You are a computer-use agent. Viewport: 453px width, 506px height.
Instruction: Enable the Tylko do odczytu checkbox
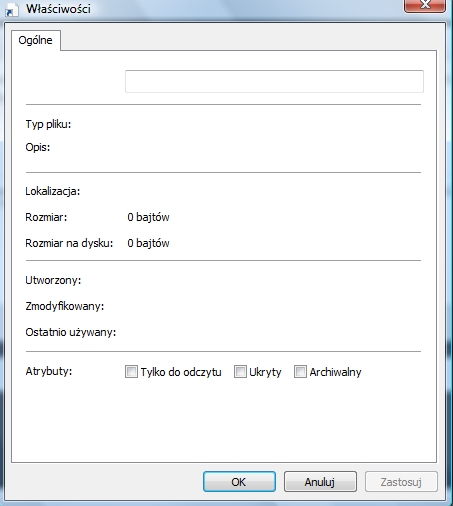pyautogui.click(x=131, y=371)
